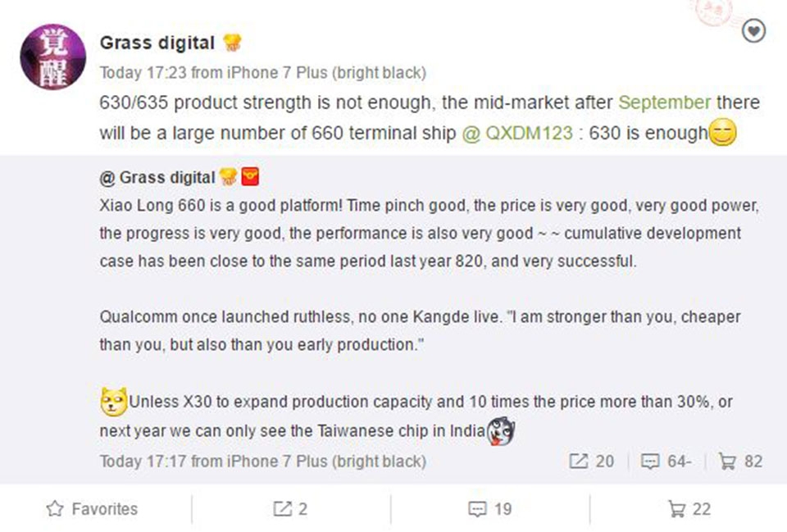Screen dimensions: 787x532
Task: Open the 19 comments on this post
Action: coord(490,509)
